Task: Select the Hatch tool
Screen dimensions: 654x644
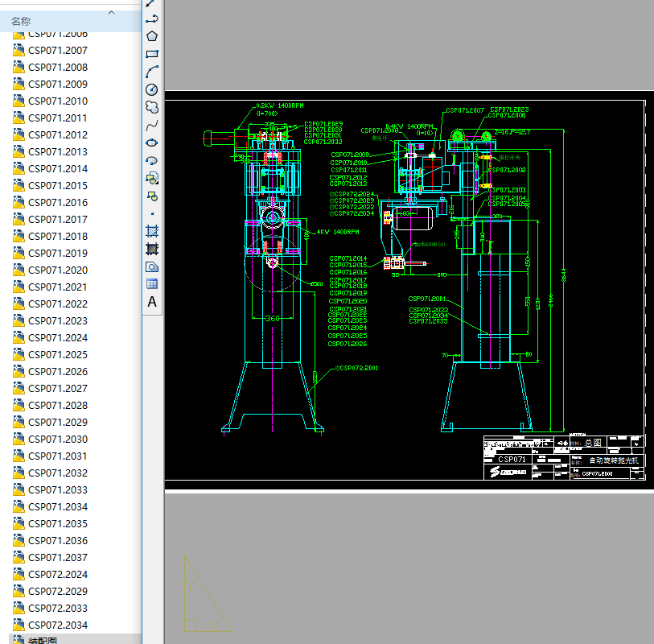Action: point(151,231)
